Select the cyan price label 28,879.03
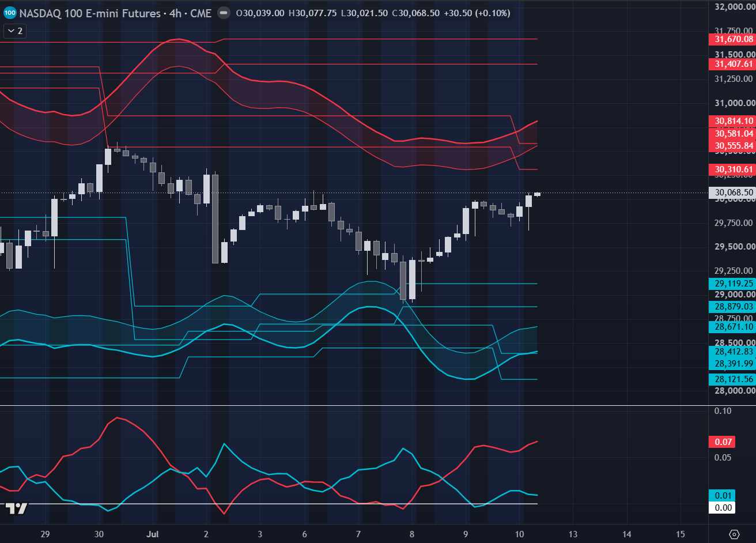 (734, 306)
